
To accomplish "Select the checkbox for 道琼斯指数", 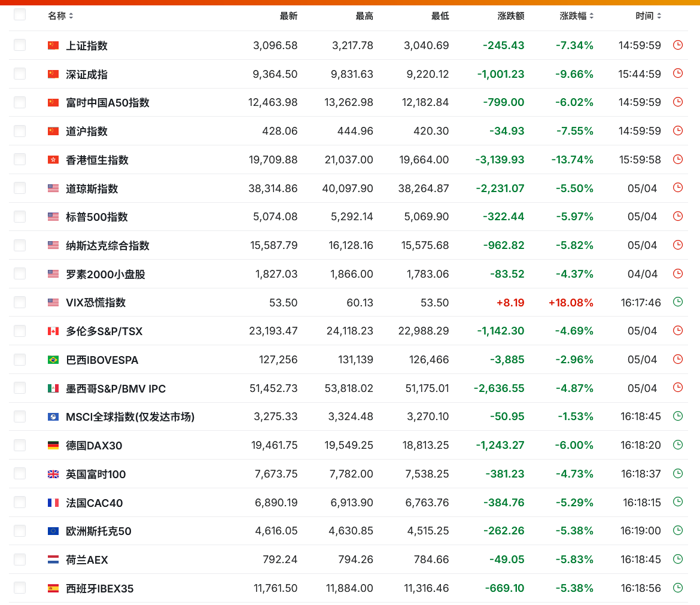I will 20,188.
